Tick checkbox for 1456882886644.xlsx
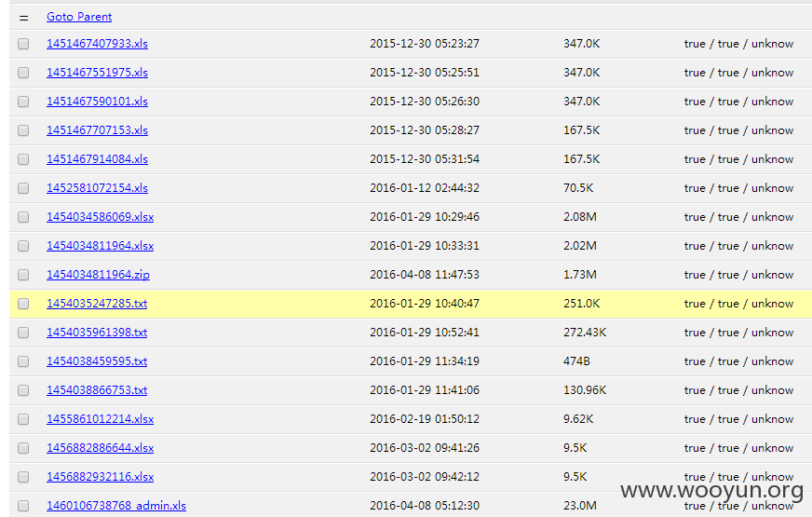Viewport: 812px width, 517px height. 23,449
